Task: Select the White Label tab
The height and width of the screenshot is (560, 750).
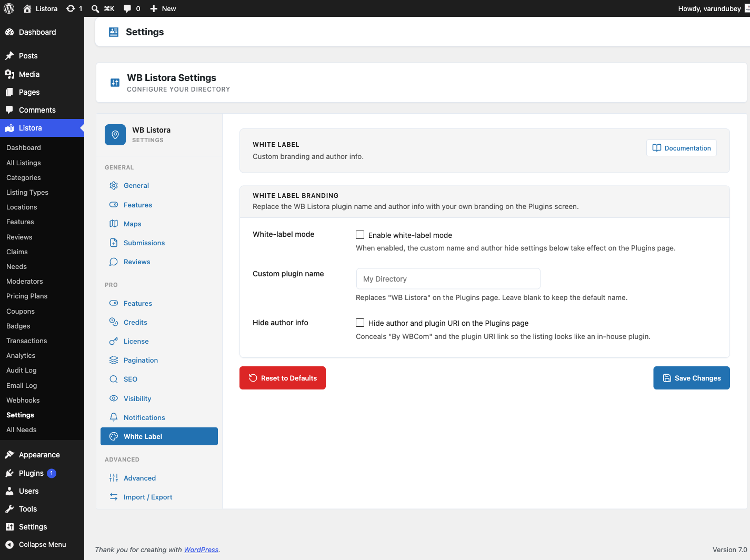Action: pos(159,436)
